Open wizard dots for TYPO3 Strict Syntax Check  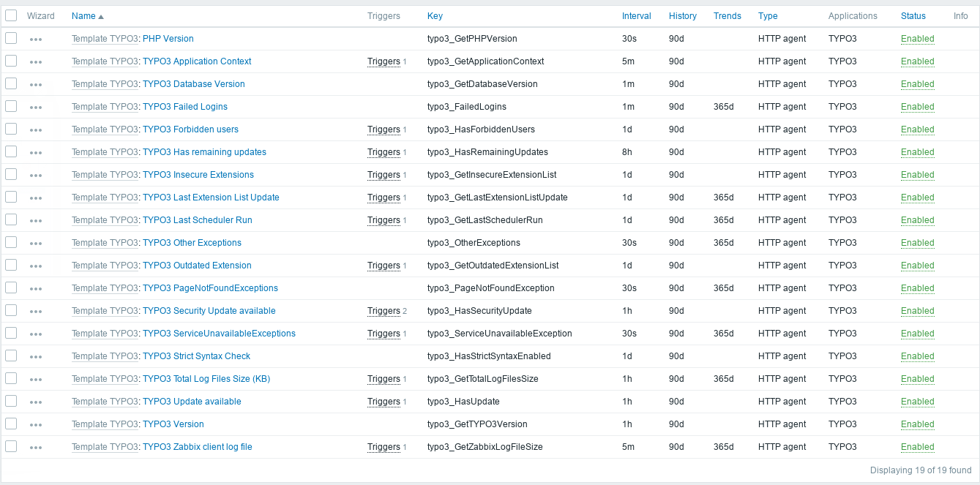(x=36, y=357)
